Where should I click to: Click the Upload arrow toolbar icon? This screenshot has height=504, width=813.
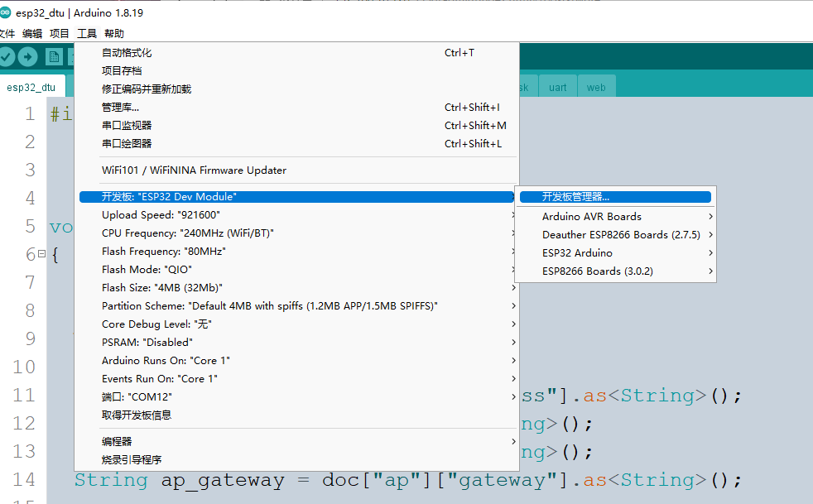pyautogui.click(x=28, y=56)
